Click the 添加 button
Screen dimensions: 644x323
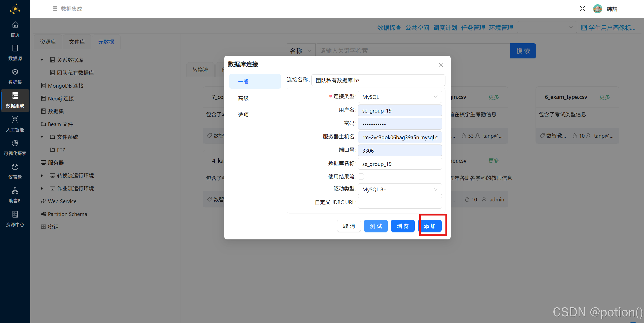430,226
